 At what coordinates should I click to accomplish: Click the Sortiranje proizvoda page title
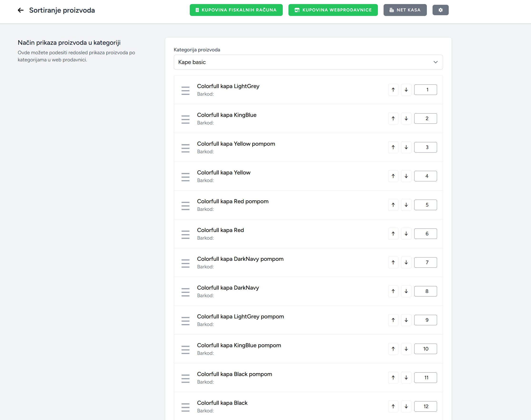[x=62, y=10]
